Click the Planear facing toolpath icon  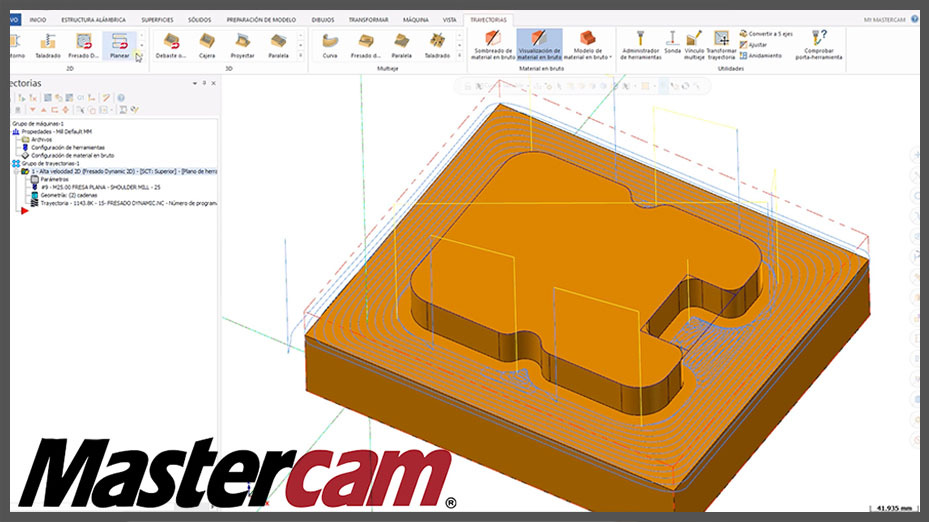(x=120, y=46)
